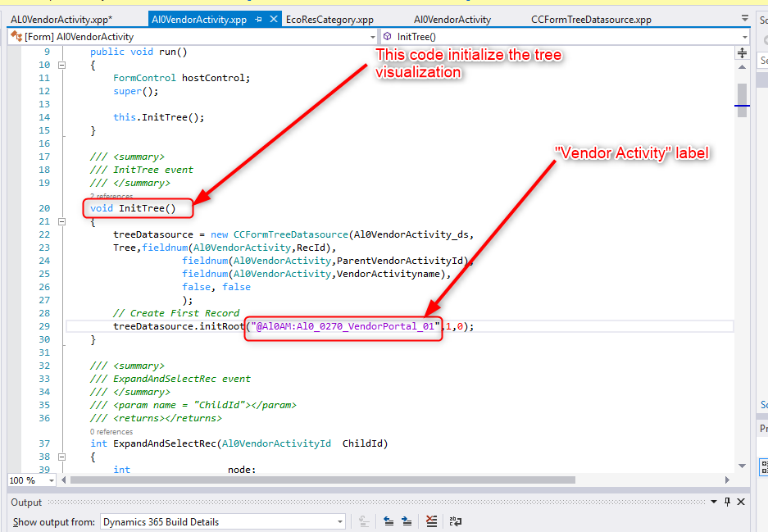Click the InitTree method cube icon

[388, 36]
